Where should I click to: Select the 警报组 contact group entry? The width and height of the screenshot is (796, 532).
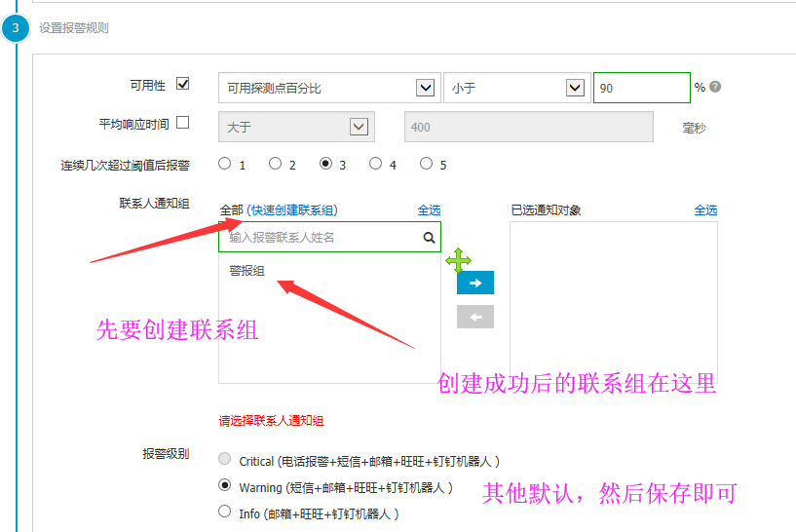coord(246,271)
